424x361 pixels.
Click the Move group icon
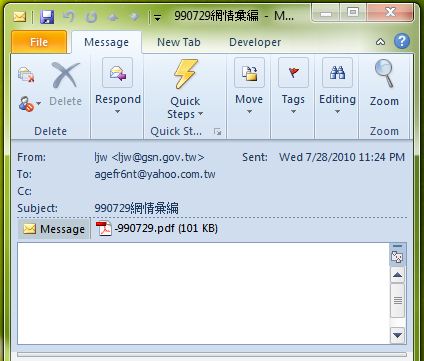(x=249, y=73)
